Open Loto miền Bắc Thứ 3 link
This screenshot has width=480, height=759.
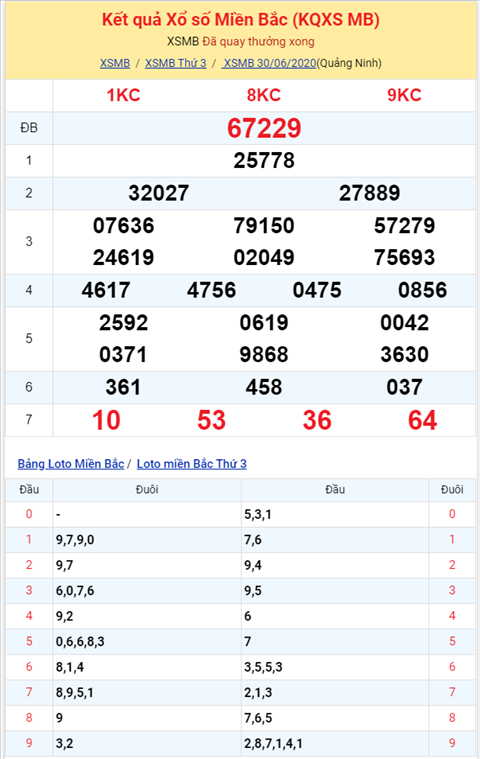coord(192,464)
